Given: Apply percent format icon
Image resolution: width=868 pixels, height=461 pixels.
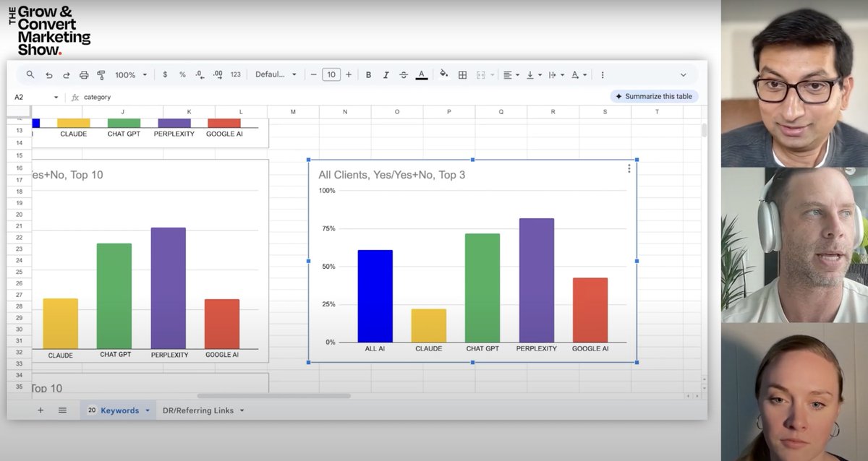Looking at the screenshot, I should (x=182, y=74).
